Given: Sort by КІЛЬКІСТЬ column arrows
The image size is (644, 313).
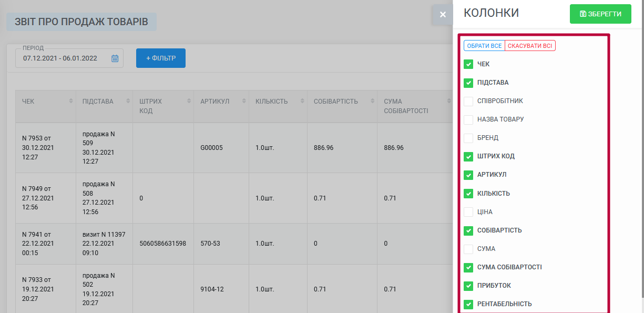Looking at the screenshot, I should click(x=303, y=101).
